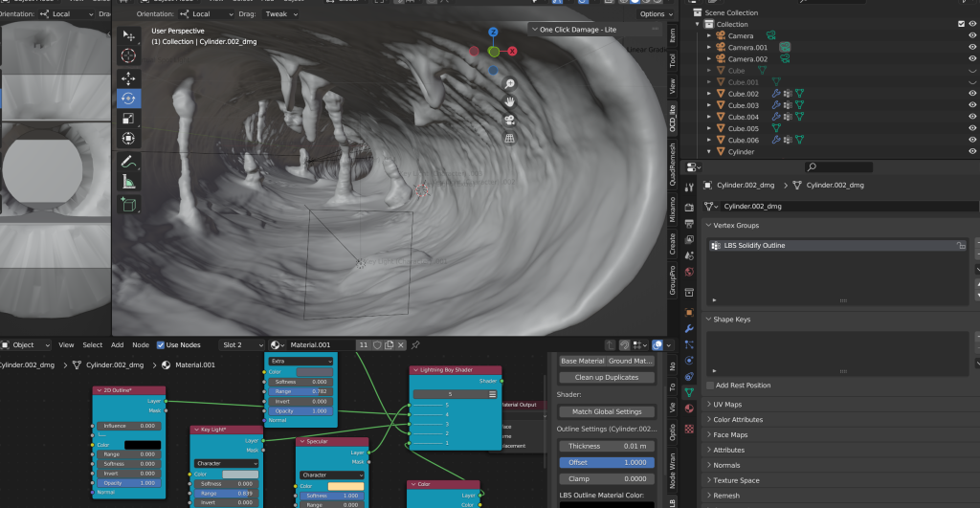Activate the Rotate tool
This screenshot has width=980, height=508.
coord(128,98)
